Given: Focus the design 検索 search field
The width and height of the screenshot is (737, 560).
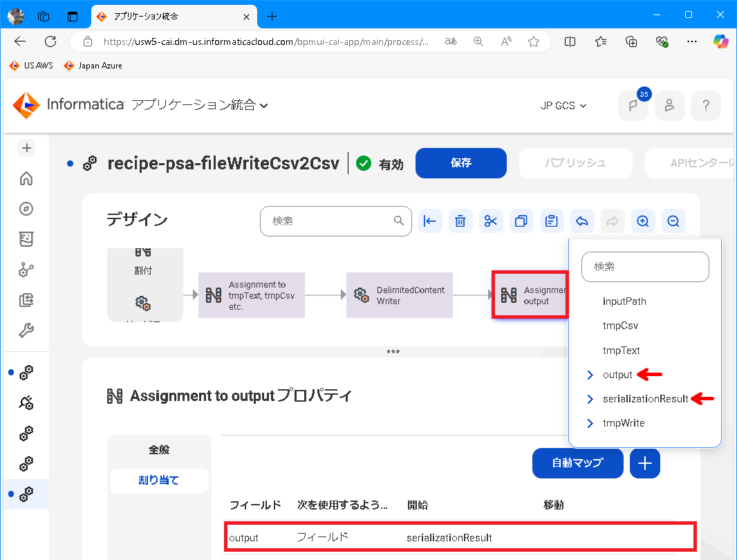Looking at the screenshot, I should coord(335,221).
